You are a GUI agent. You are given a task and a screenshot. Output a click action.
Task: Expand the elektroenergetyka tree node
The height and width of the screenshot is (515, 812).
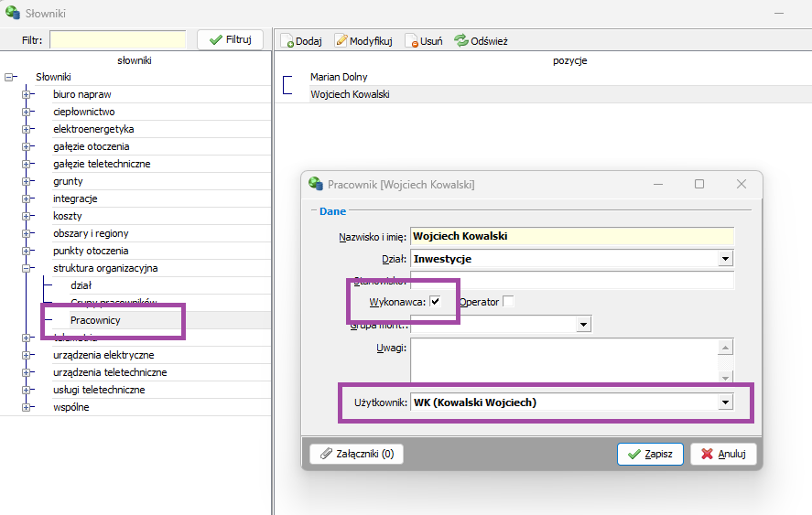click(x=27, y=129)
